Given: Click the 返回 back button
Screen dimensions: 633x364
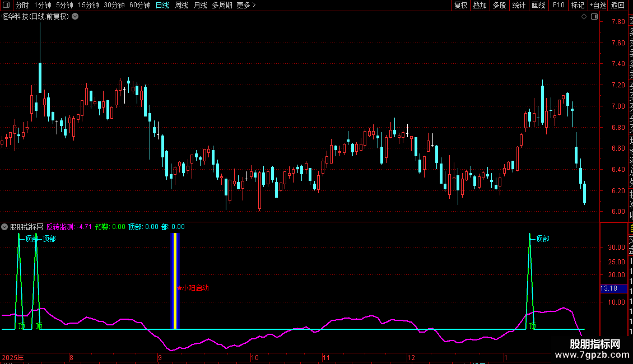Looking at the screenshot, I should (x=618, y=5).
